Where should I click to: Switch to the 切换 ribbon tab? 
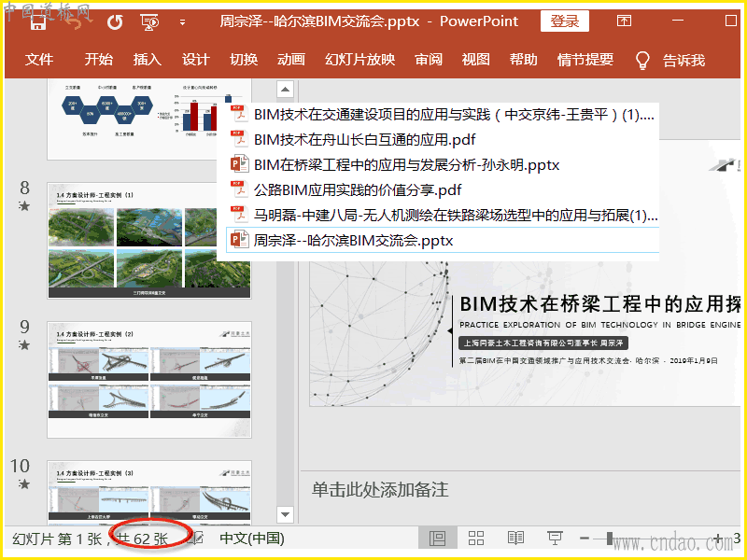(244, 60)
